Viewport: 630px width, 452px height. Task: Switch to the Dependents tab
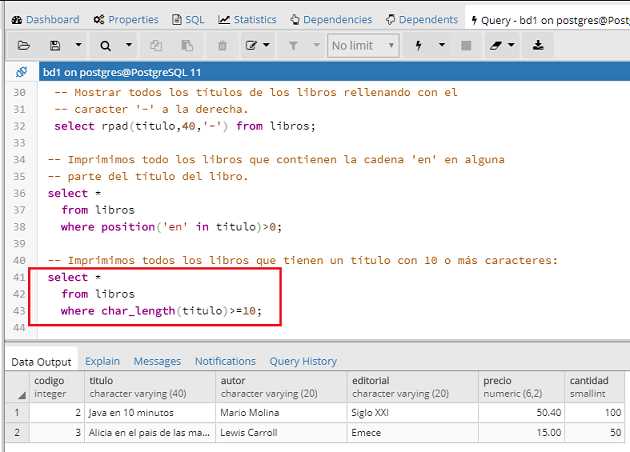421,20
